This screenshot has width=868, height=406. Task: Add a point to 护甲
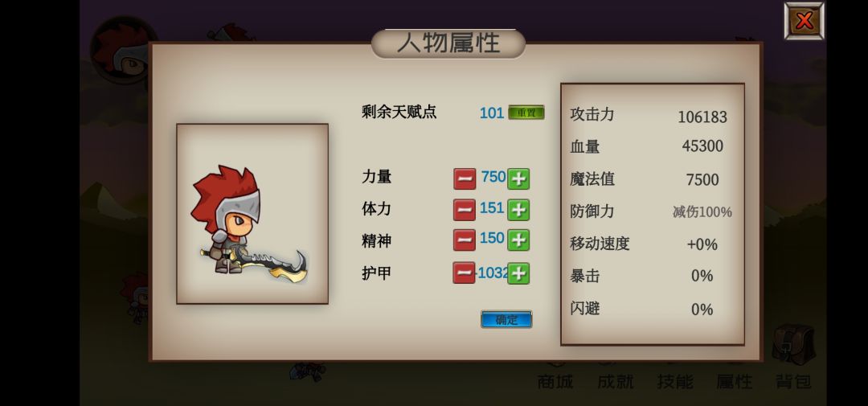(x=518, y=273)
